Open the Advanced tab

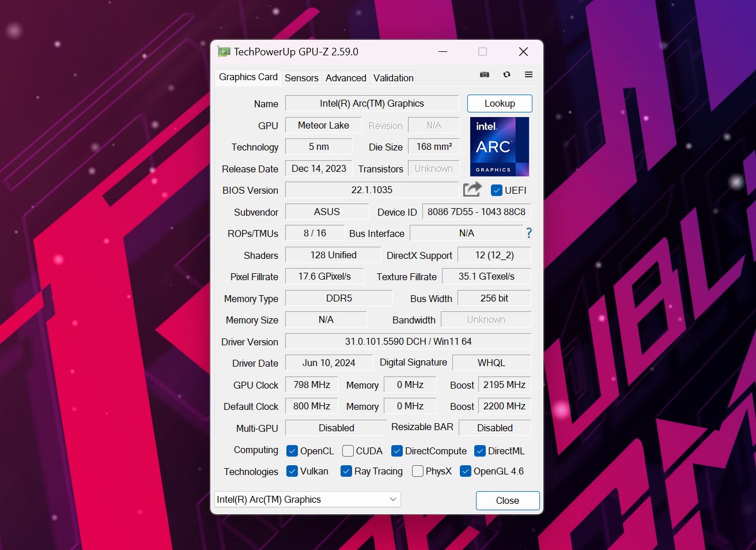point(346,78)
